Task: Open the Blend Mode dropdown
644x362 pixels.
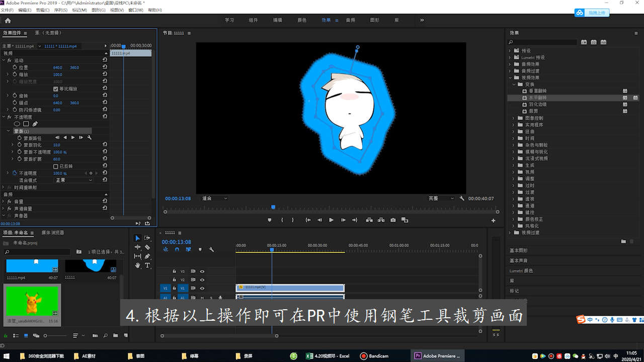Action: [x=73, y=180]
